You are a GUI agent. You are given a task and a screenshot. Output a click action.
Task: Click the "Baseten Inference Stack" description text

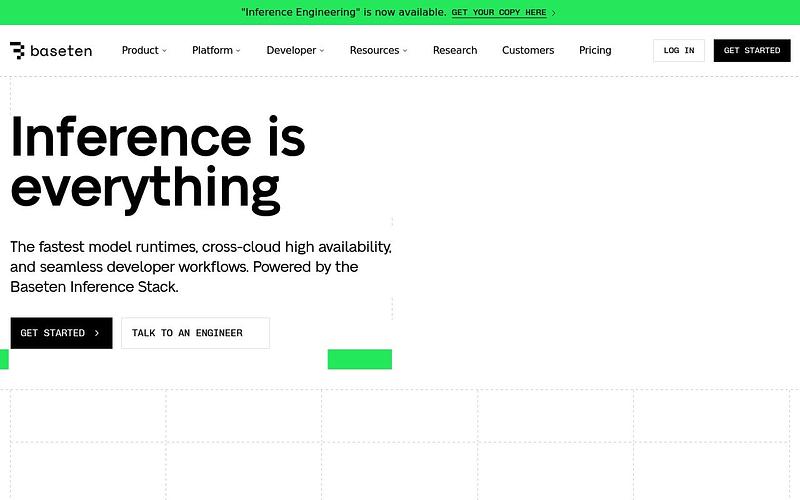(94, 287)
